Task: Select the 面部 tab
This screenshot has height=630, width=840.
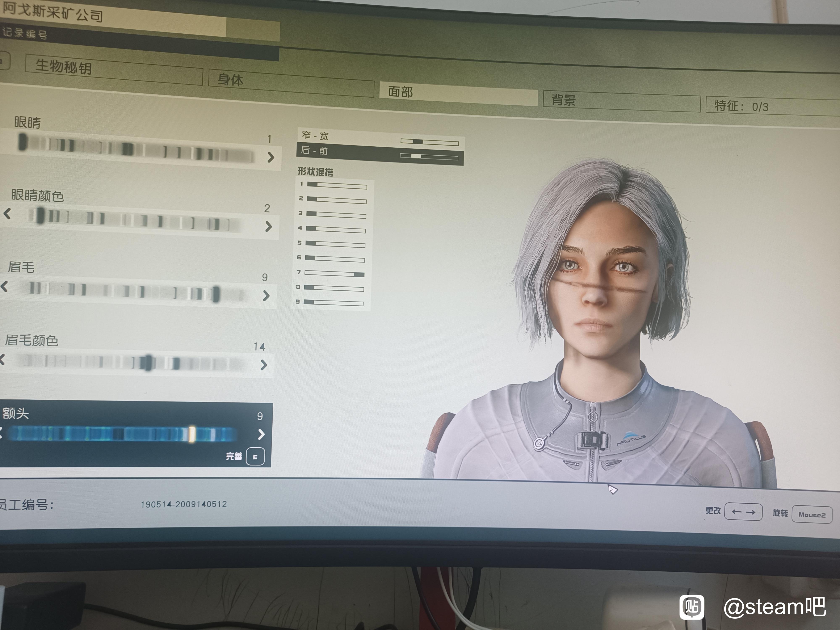Action: click(x=458, y=93)
